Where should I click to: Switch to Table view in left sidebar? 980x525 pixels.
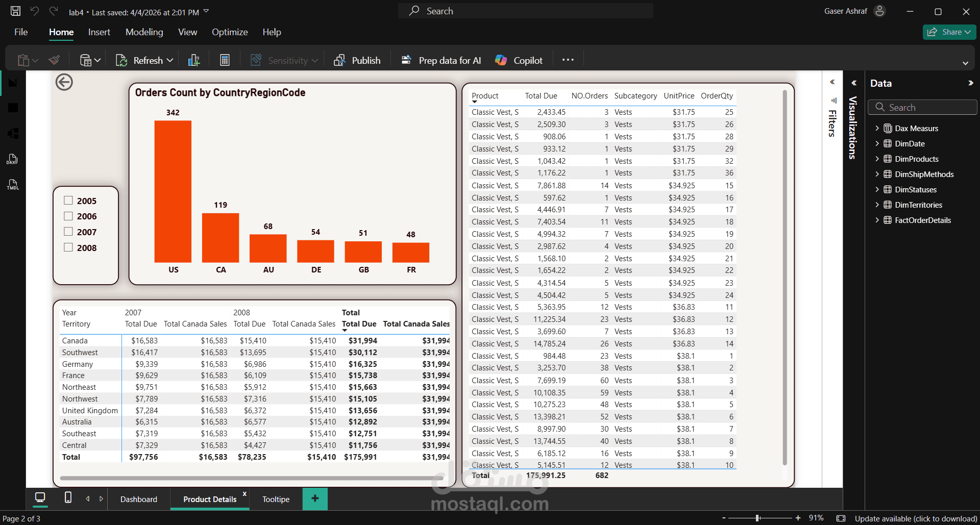[13, 108]
